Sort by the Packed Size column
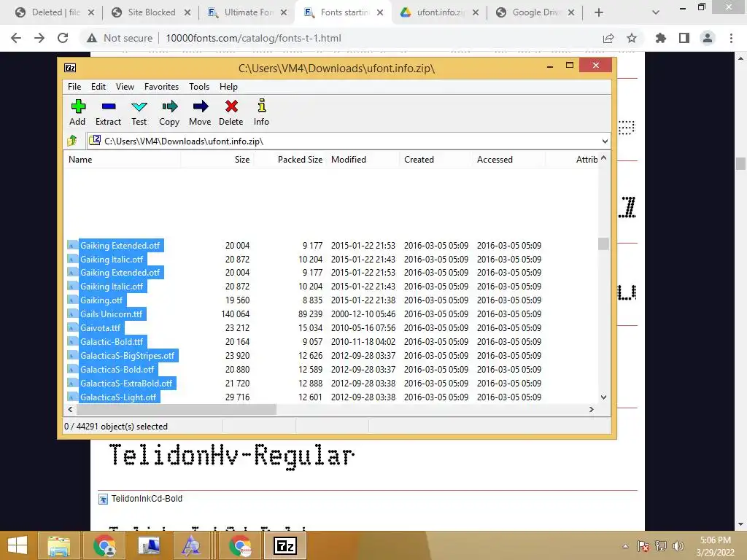This screenshot has height=560, width=747. click(x=290, y=160)
